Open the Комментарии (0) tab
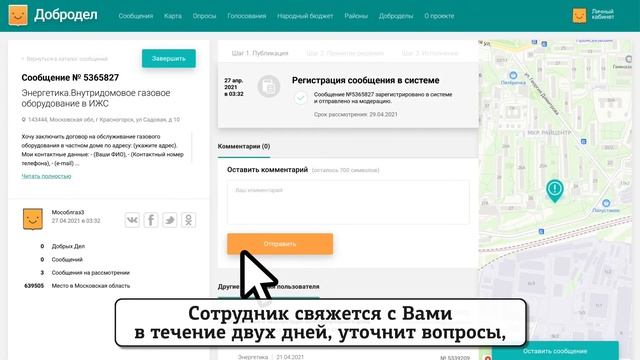640x360 pixels. point(244,146)
